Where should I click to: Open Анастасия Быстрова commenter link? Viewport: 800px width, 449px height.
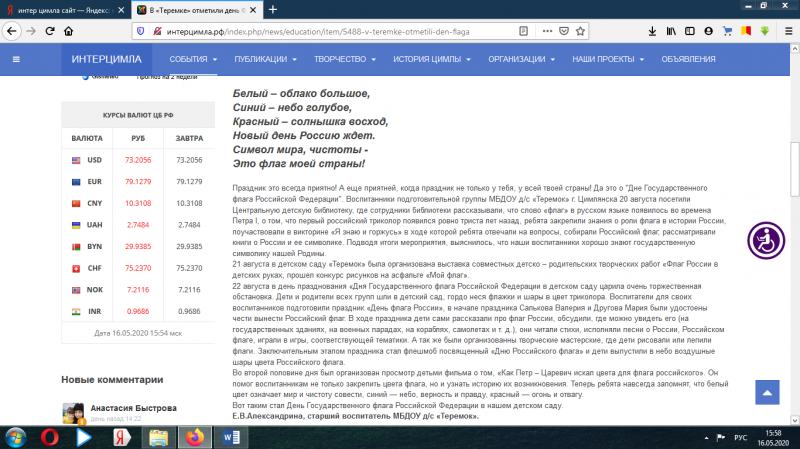coord(134,408)
